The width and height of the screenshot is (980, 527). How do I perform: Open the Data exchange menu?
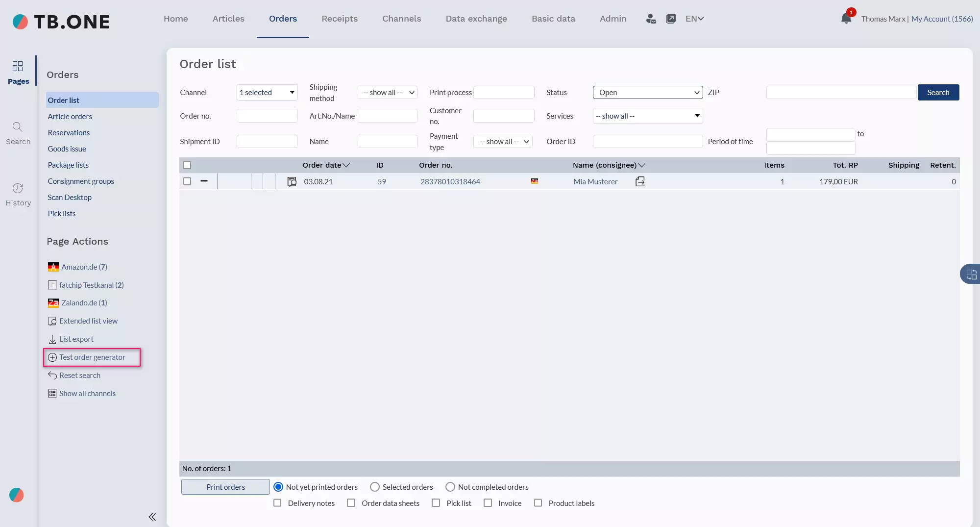click(476, 19)
